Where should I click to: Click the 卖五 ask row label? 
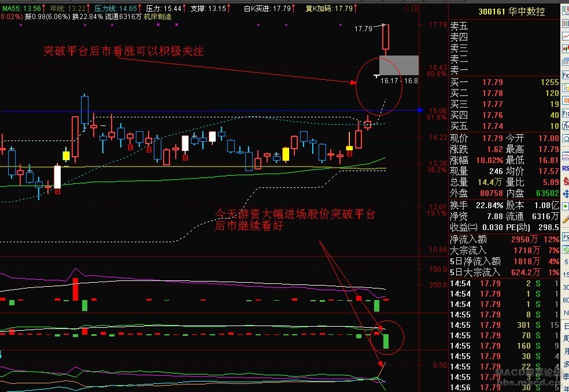pyautogui.click(x=459, y=26)
